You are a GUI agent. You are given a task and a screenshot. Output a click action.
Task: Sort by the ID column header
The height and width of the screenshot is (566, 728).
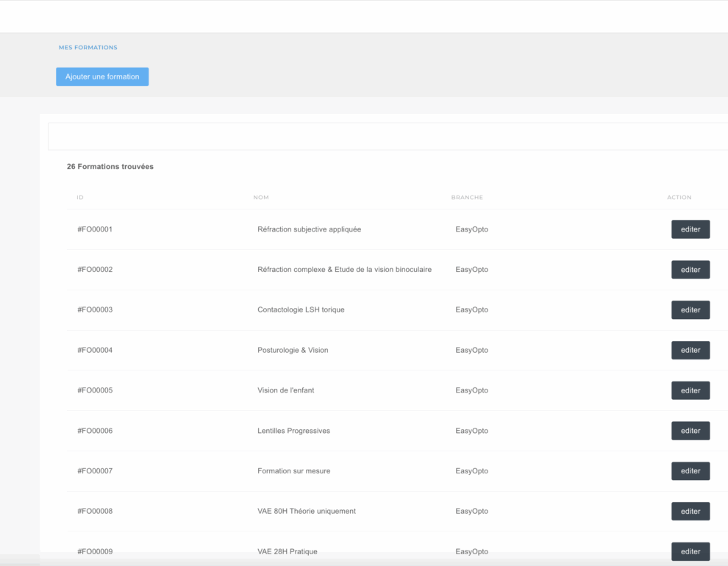pyautogui.click(x=80, y=197)
